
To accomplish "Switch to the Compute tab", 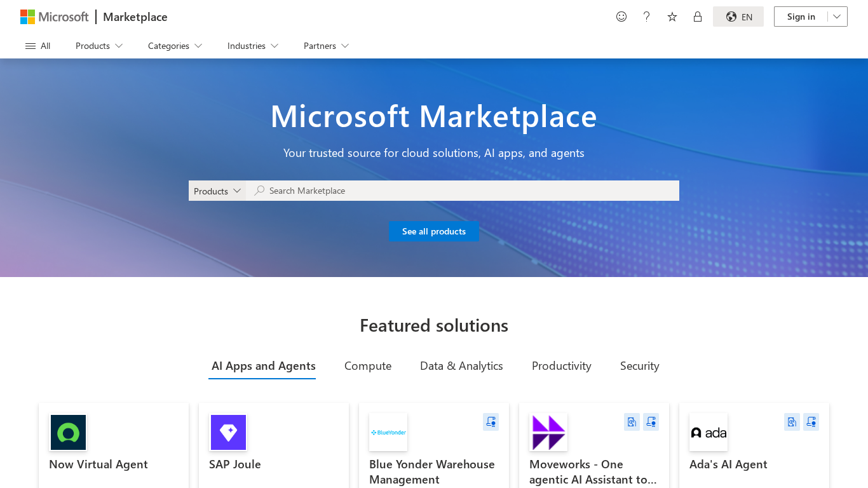I will coord(368,366).
